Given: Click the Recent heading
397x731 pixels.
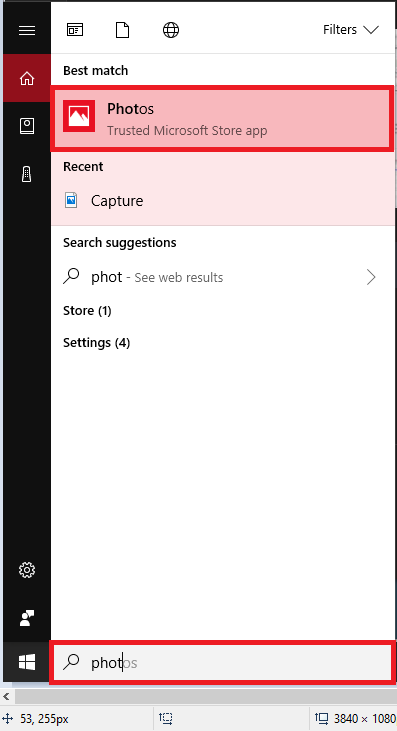Looking at the screenshot, I should click(83, 167).
